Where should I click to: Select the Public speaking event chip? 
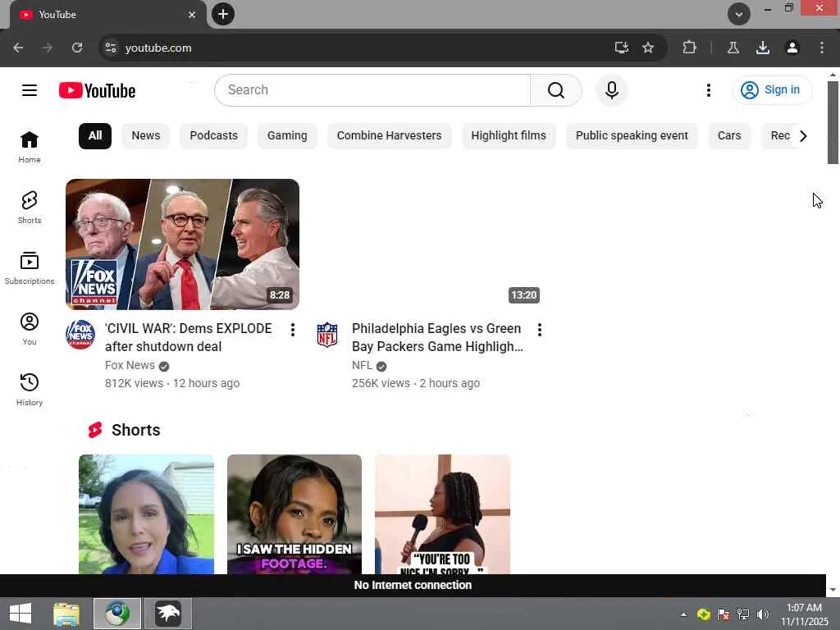(632, 135)
